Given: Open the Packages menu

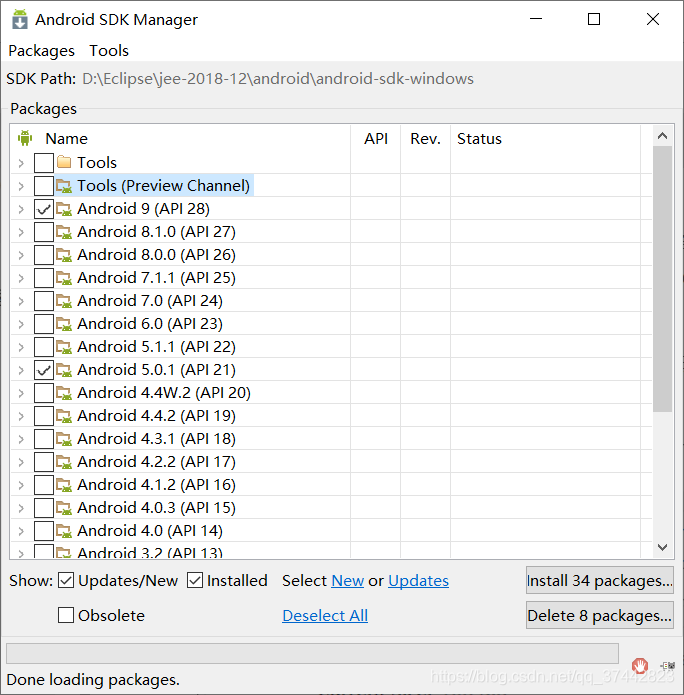Looking at the screenshot, I should tap(42, 51).
